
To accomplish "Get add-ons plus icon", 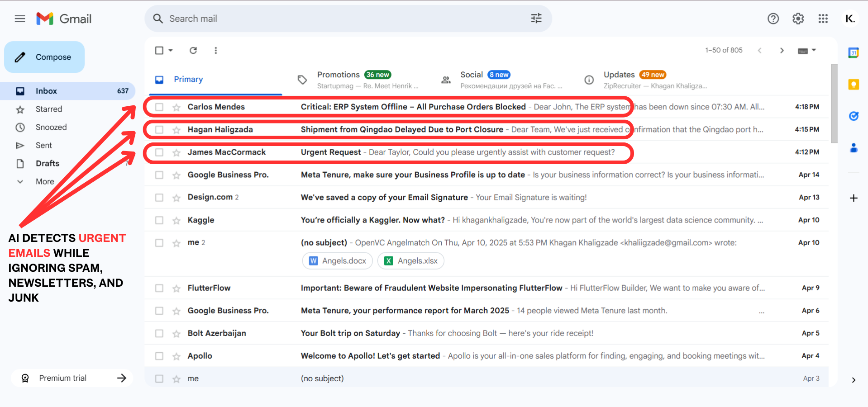I will pyautogui.click(x=854, y=198).
